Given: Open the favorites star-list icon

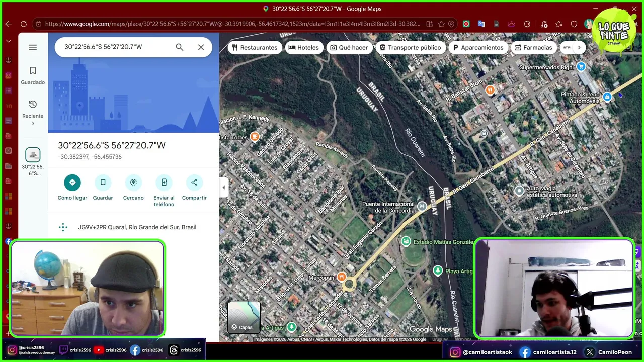Looking at the screenshot, I should (559, 24).
